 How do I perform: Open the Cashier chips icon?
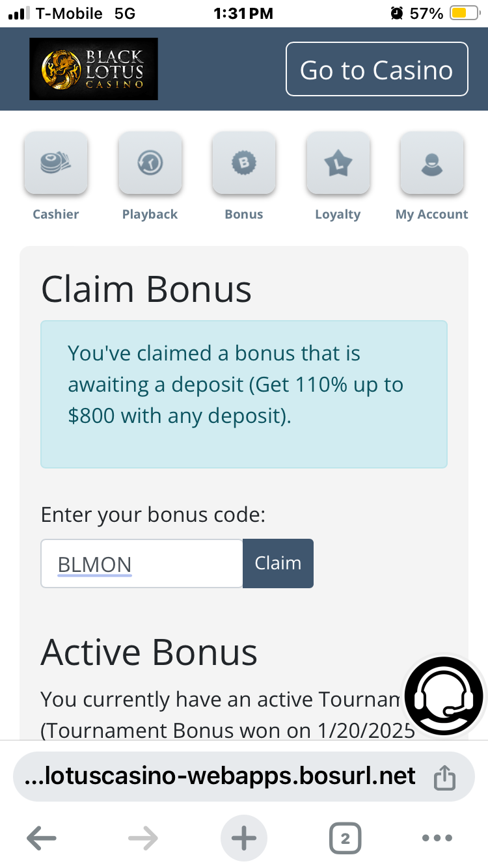click(x=56, y=163)
